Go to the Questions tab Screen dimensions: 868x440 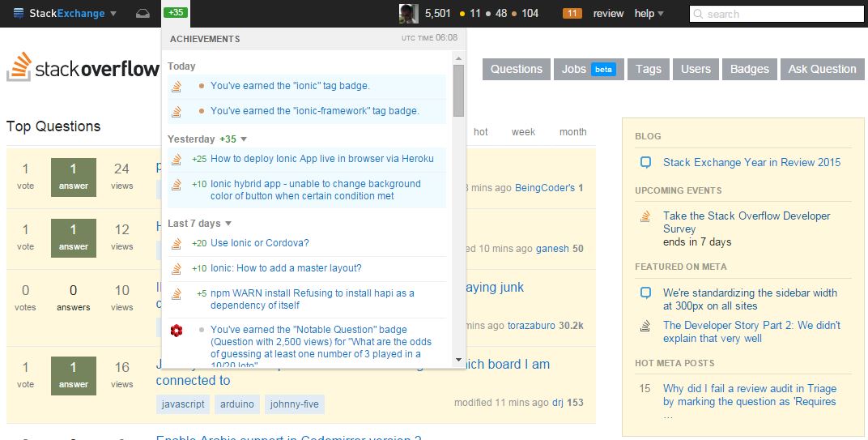tap(517, 69)
